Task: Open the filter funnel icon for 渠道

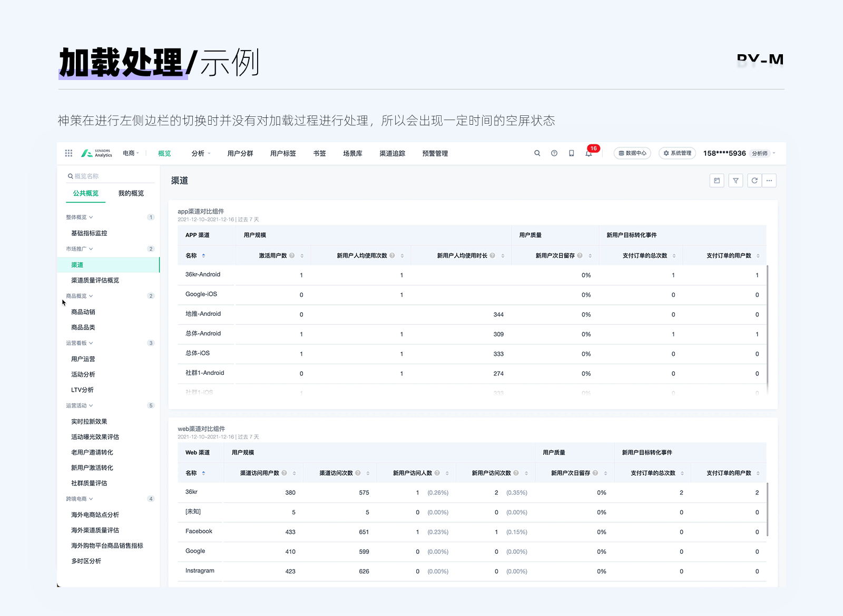Action: tap(736, 181)
